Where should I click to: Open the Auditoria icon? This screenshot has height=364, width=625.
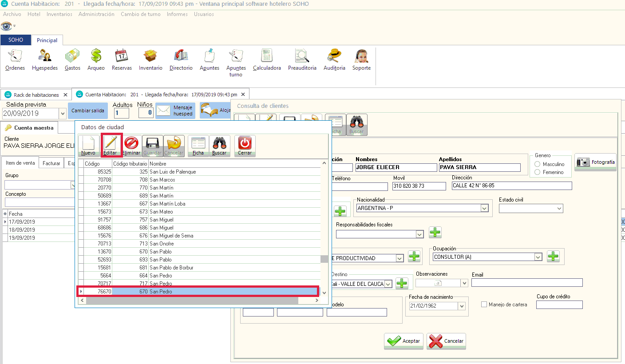(x=334, y=60)
